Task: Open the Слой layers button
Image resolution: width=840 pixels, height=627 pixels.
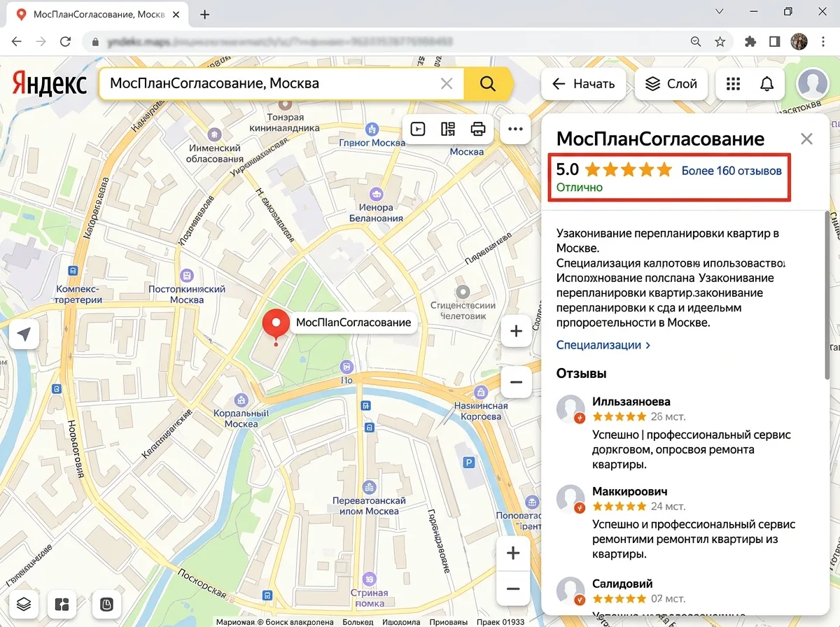Action: (671, 84)
